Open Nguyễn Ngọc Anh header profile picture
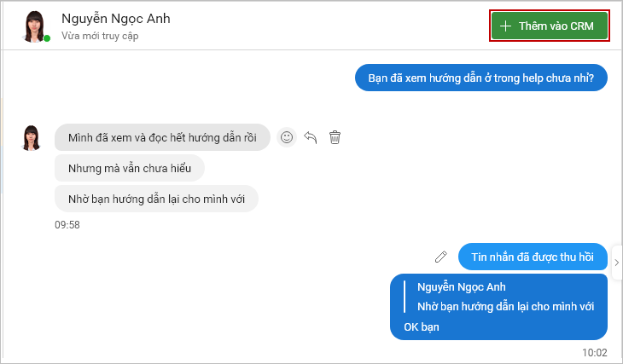The image size is (623, 364). pyautogui.click(x=34, y=26)
